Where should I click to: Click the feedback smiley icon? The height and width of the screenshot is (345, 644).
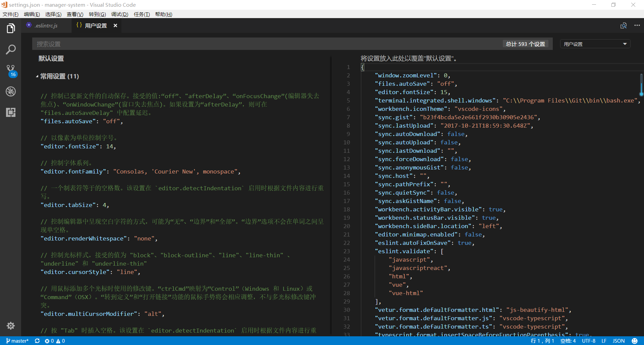[635, 341]
